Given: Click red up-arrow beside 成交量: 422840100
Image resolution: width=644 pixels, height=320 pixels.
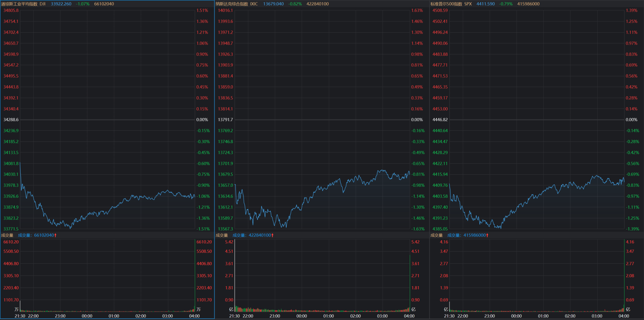Looking at the screenshot, I should pos(273,235).
